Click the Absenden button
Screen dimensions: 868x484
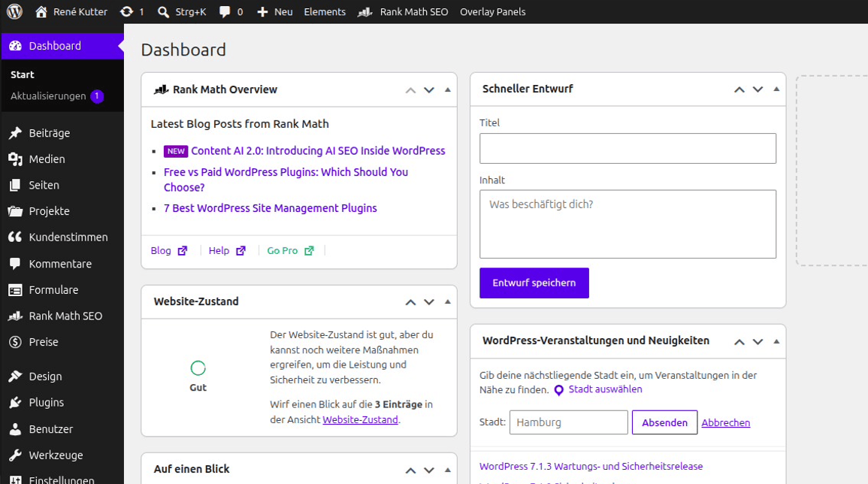[664, 422]
